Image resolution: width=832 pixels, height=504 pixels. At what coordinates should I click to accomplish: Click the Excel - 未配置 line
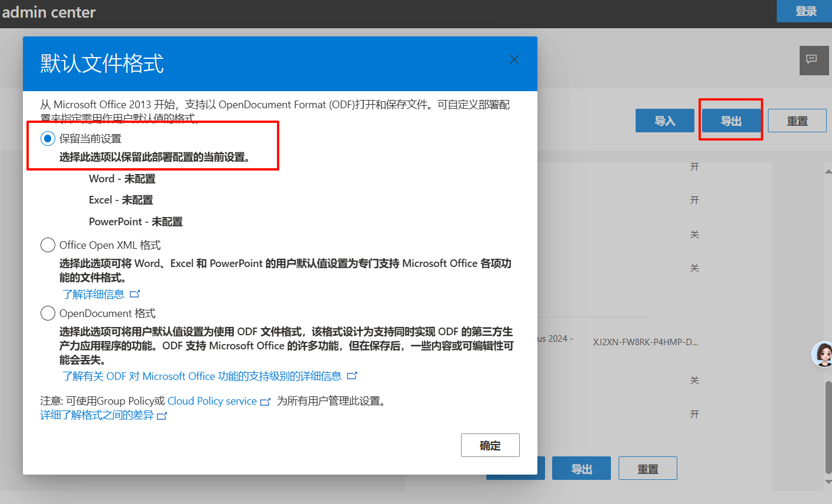click(121, 200)
